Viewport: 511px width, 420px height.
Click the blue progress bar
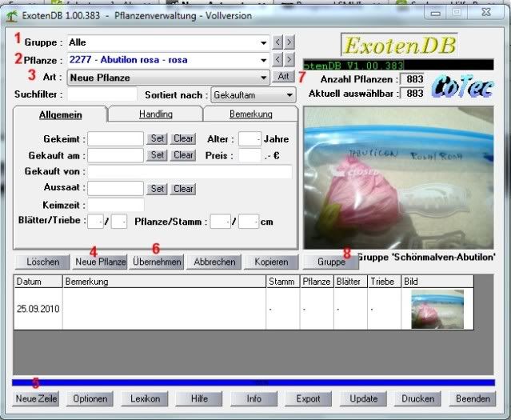tap(253, 382)
